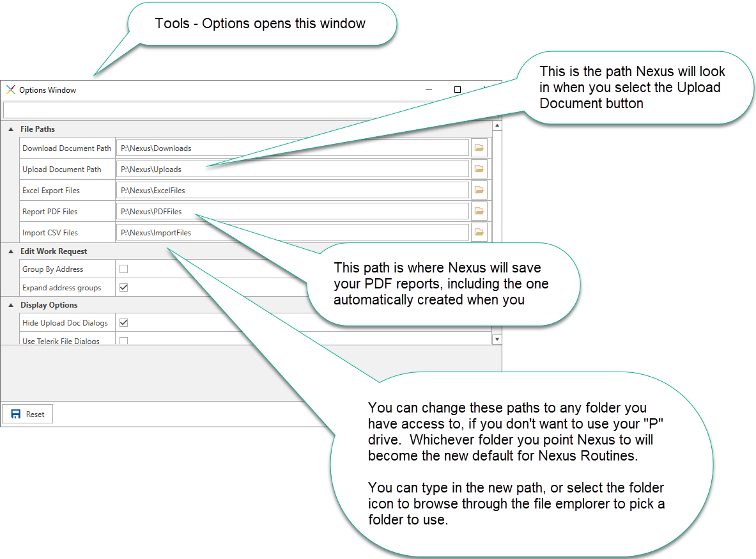Select the Expand address groups label

[x=62, y=288]
